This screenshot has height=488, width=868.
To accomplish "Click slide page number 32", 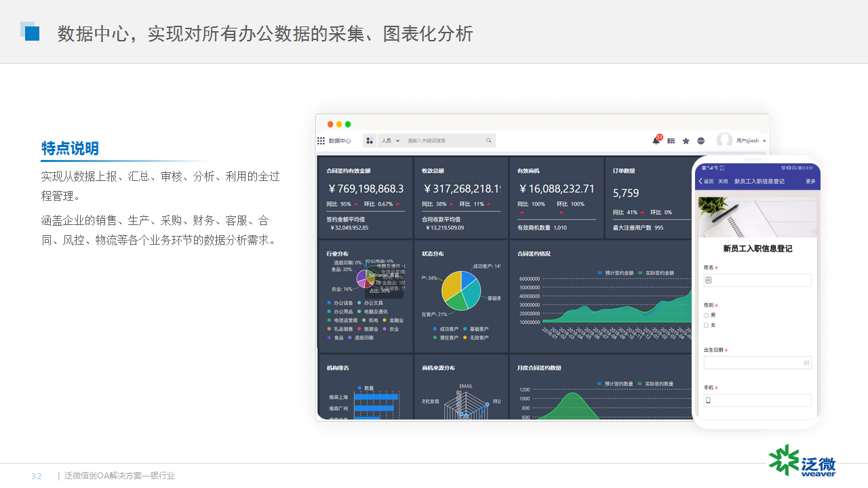I will 37,476.
